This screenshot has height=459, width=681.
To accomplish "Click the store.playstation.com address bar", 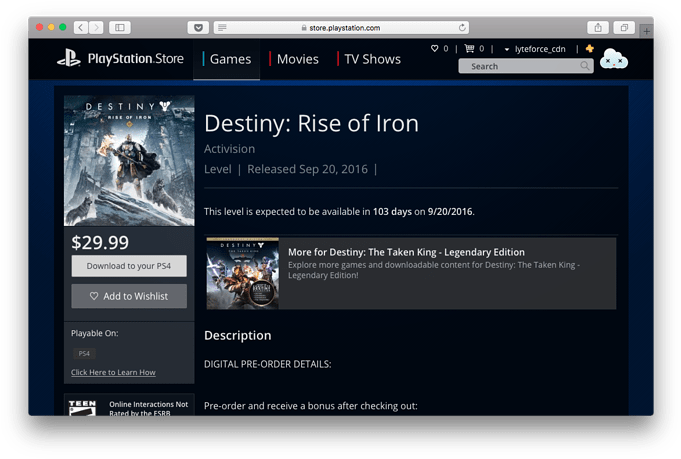I will (341, 28).
